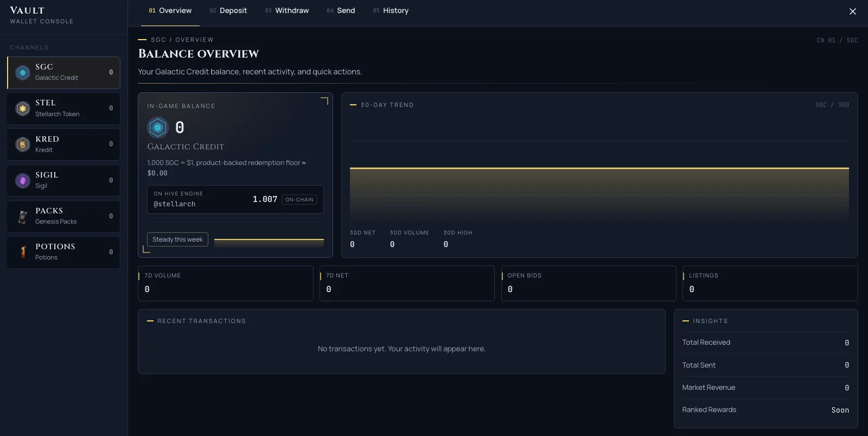Viewport: 868px width, 436px height.
Task: Click the @stellarch Hive Engine account
Action: 174,204
